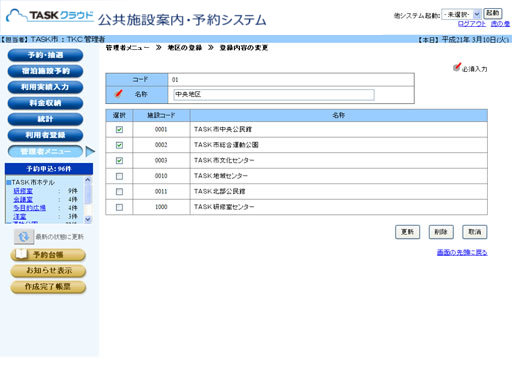Viewport: 512px width, 384px height.
Task: Click the 起動 button
Action: tap(493, 14)
